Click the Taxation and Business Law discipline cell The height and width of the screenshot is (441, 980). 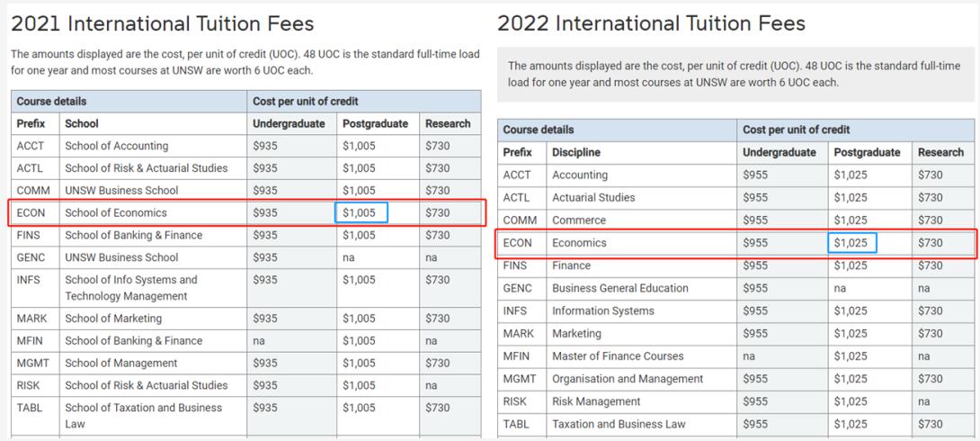coord(618,424)
